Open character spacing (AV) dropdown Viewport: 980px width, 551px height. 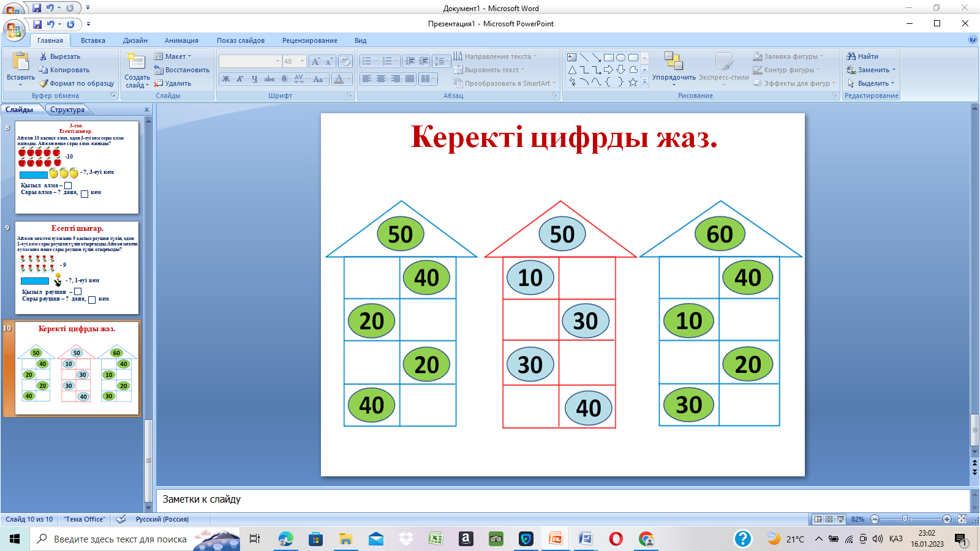tap(300, 79)
